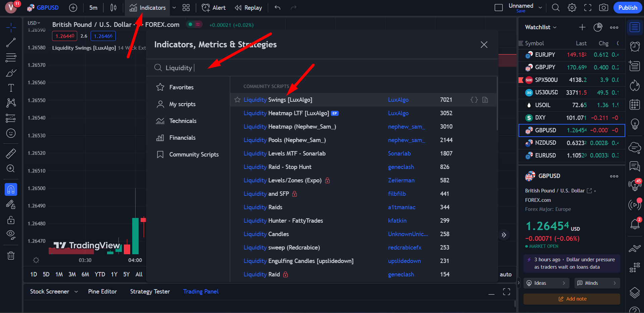
Task: Click the Publish button
Action: tap(628, 8)
